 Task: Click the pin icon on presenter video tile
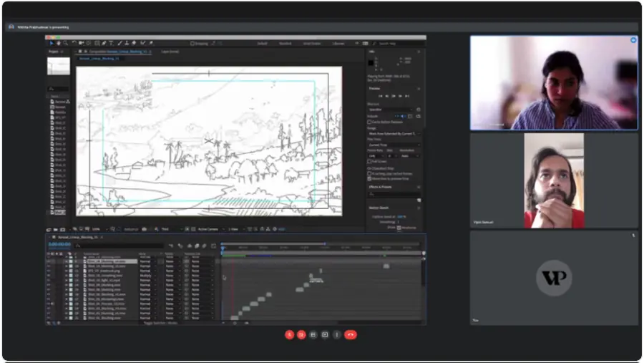pos(633,40)
